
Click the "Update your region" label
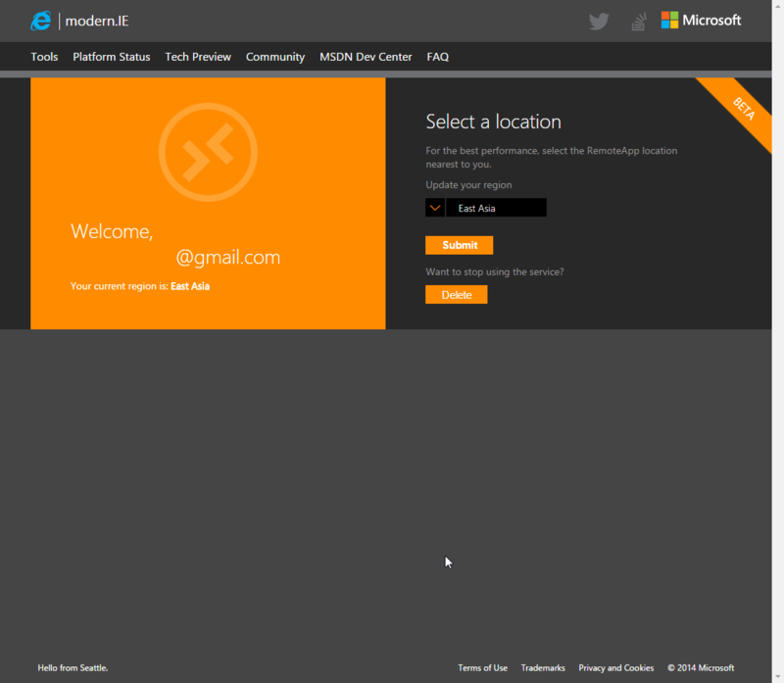tap(468, 185)
